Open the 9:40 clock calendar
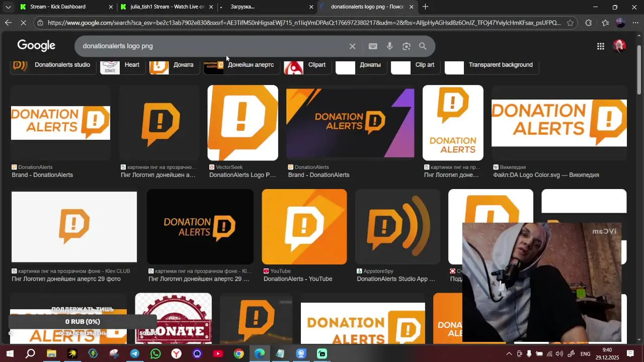 click(x=607, y=354)
